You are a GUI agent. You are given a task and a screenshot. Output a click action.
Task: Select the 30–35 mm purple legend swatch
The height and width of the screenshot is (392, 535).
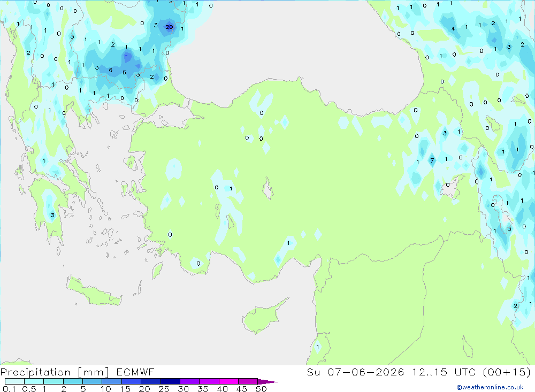(190, 381)
